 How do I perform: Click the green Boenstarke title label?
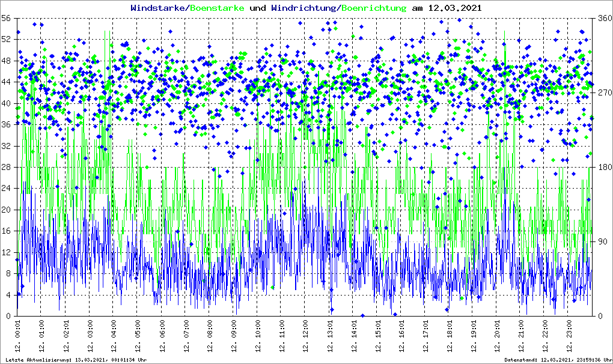coord(218,8)
